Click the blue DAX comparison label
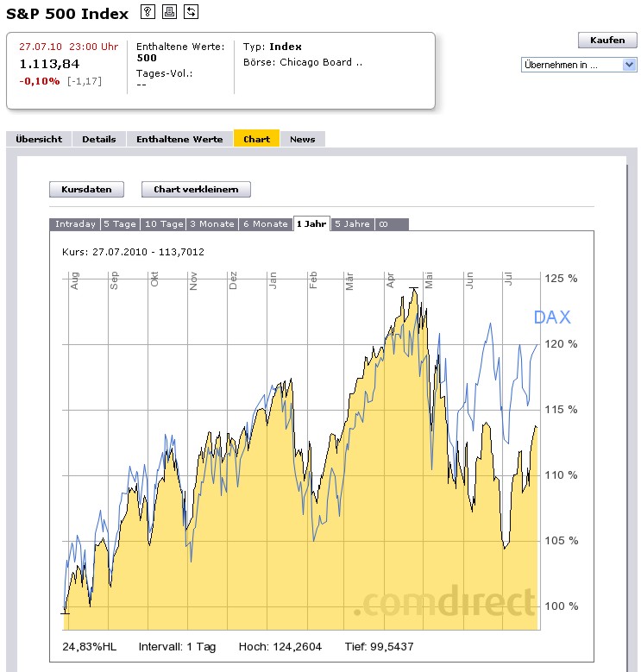The image size is (641, 672). pyautogui.click(x=552, y=317)
